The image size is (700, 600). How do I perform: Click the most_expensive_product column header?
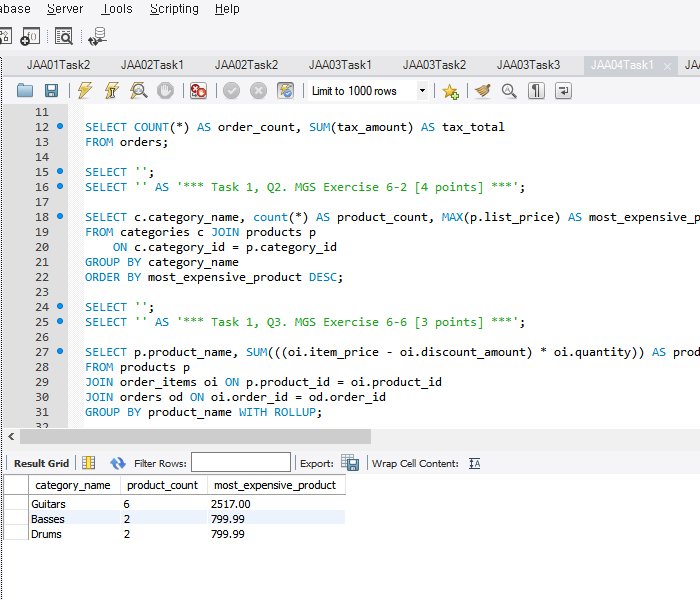coord(274,485)
